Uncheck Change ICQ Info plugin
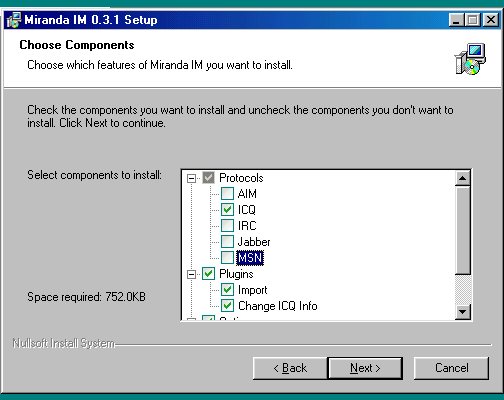The image size is (504, 400). (x=227, y=306)
